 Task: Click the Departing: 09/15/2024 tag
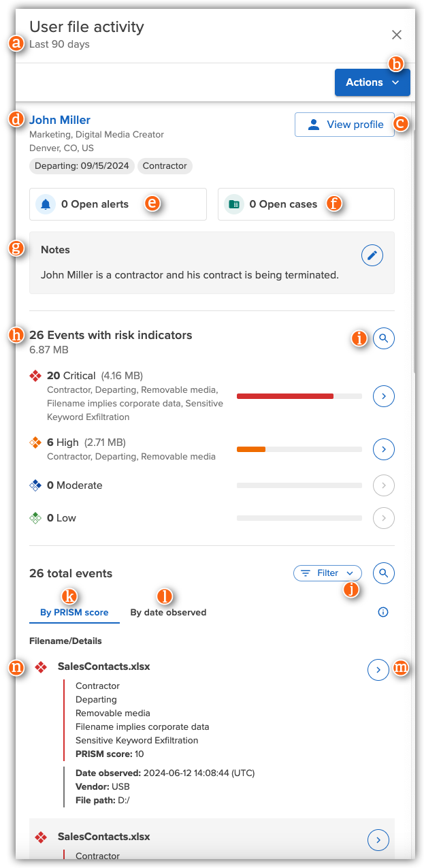click(82, 165)
